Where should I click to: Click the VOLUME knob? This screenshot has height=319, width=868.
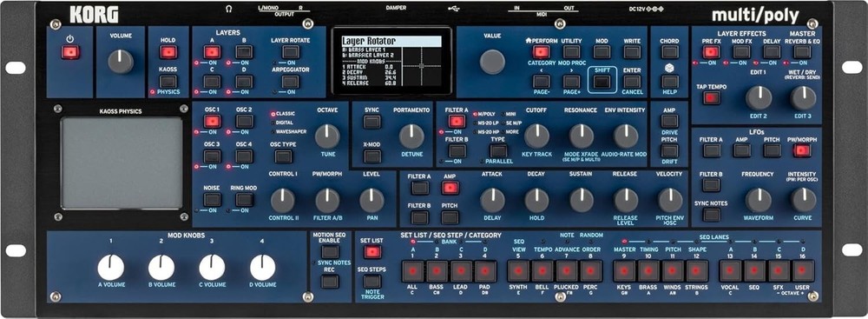click(121, 62)
